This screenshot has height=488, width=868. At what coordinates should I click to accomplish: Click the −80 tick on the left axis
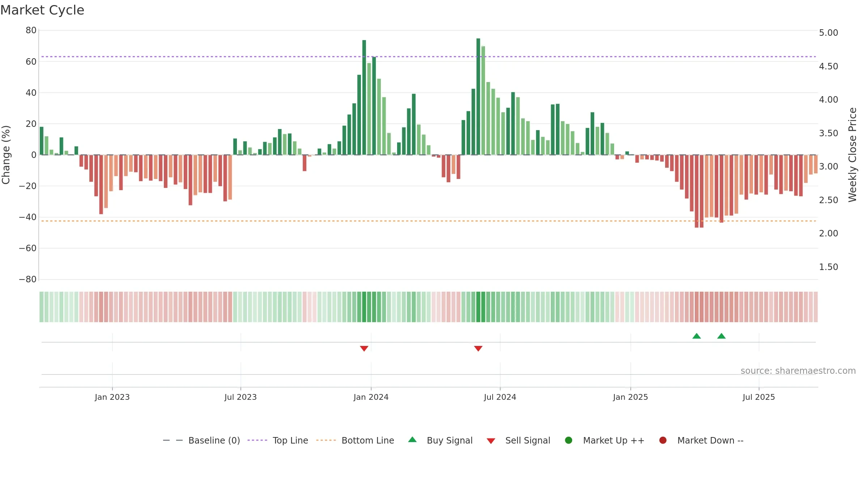(x=28, y=279)
